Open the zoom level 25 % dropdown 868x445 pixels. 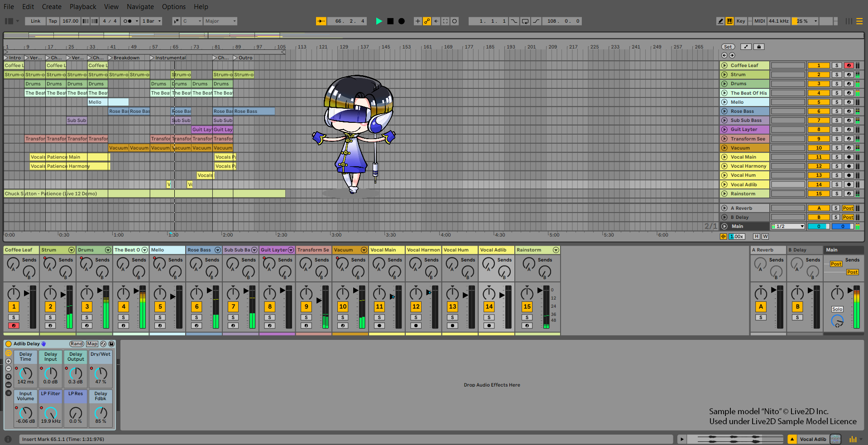(x=805, y=21)
